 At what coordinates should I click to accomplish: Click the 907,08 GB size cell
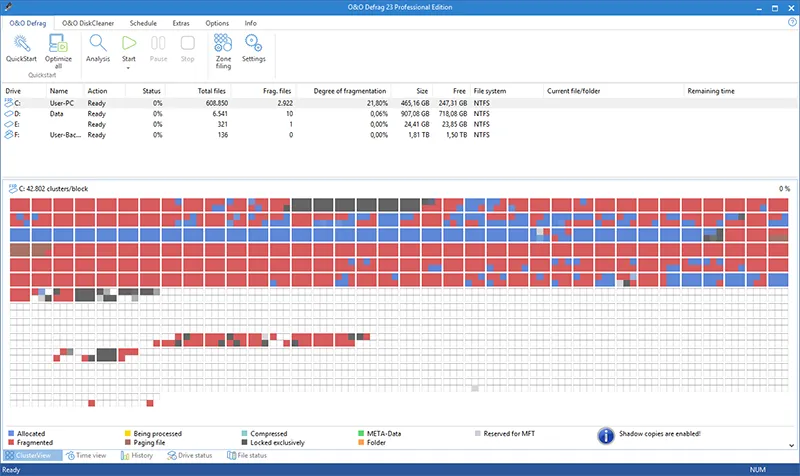pos(415,114)
